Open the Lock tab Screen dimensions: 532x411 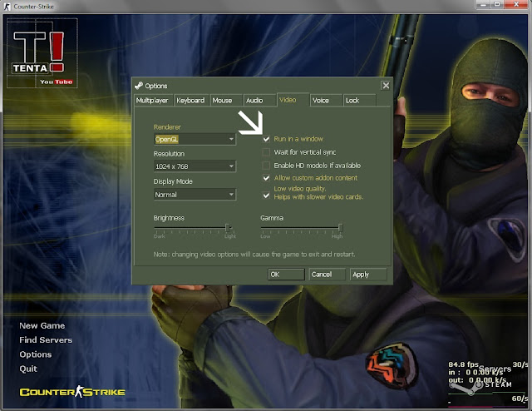point(359,100)
